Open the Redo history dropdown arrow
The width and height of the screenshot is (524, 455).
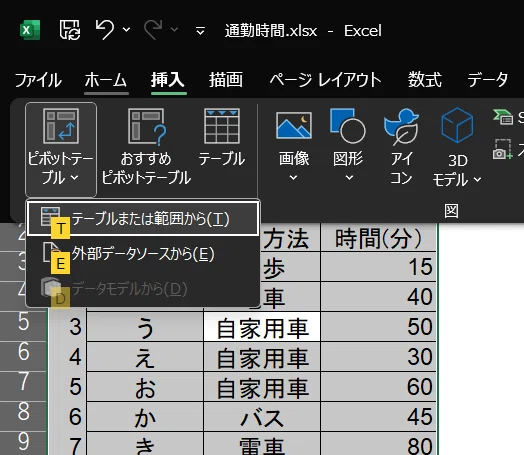point(174,30)
